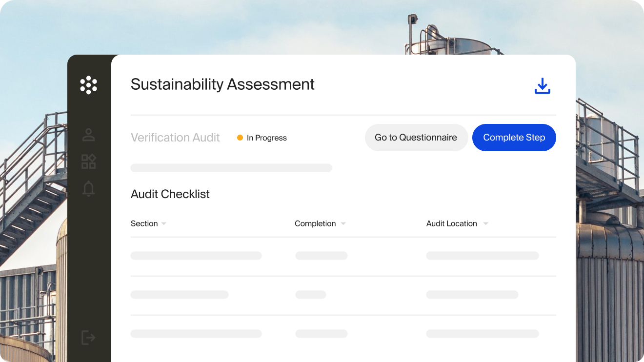Open the notifications bell icon
Viewport: 644px width, 362px height.
click(88, 189)
